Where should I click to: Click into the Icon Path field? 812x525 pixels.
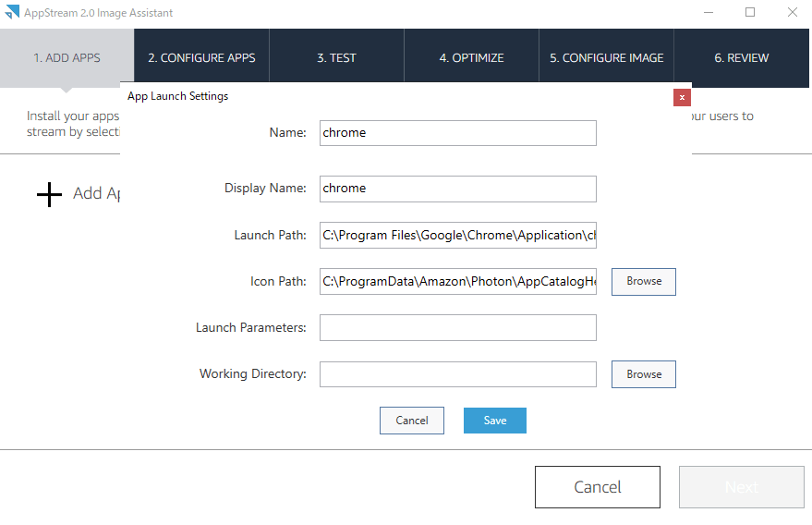[x=458, y=281]
